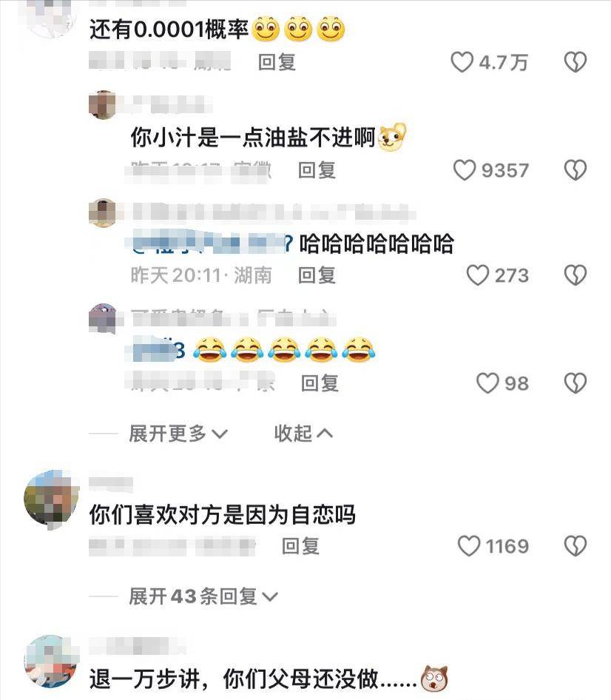Like the 哈哈哈 reply with 273 likes
Image resolution: width=611 pixels, height=700 pixels.
point(478,275)
